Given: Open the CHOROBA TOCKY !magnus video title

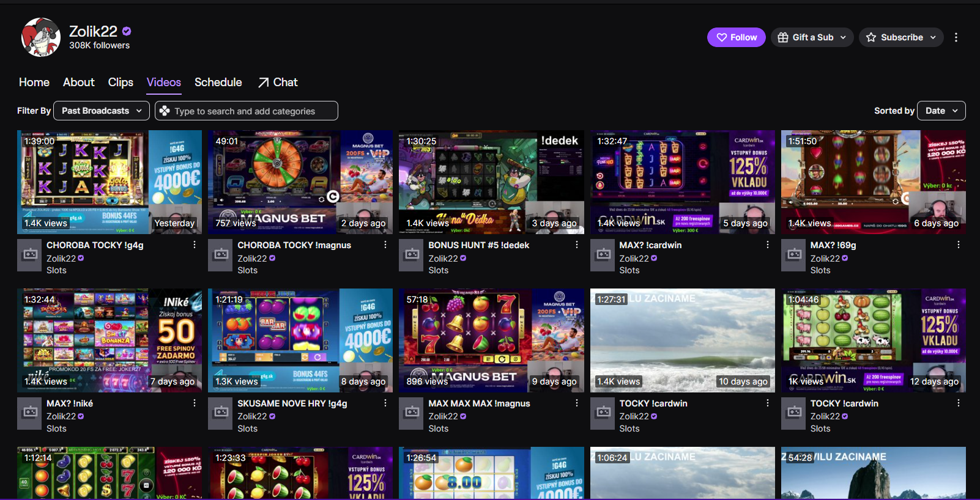Looking at the screenshot, I should coord(294,245).
